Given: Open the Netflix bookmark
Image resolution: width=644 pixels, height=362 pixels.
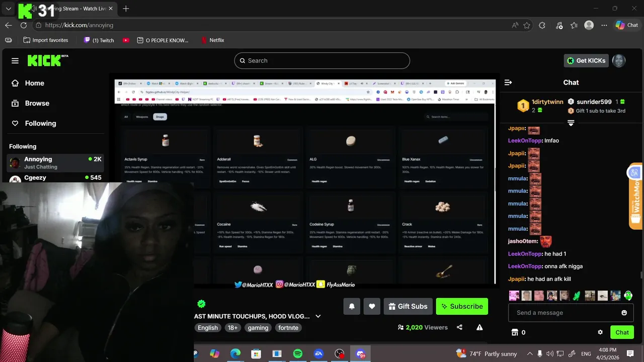Looking at the screenshot, I should coord(212,40).
